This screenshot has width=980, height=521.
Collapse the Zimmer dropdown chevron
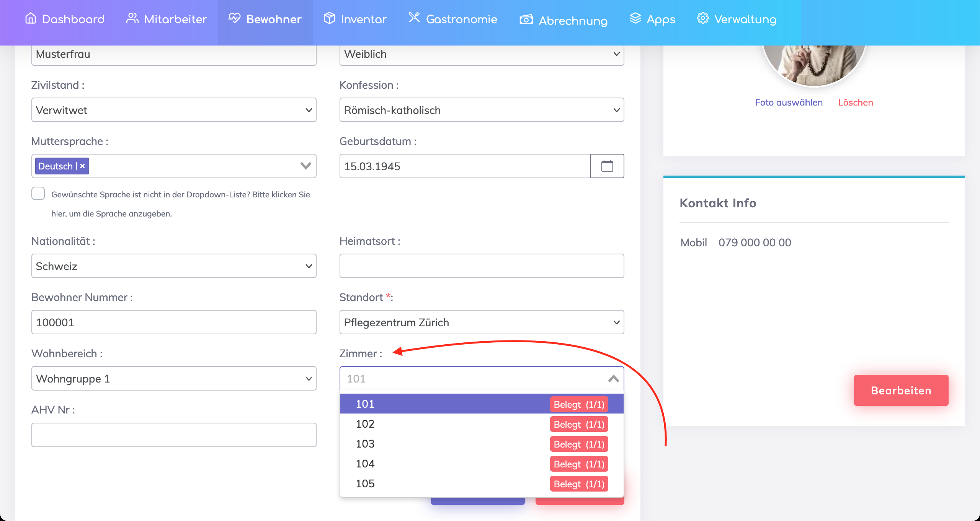[x=613, y=379]
